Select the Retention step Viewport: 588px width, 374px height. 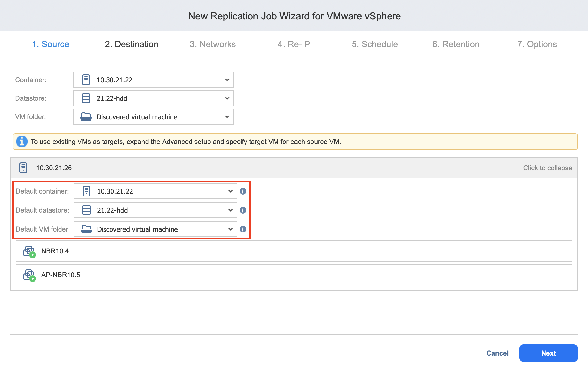pos(456,44)
